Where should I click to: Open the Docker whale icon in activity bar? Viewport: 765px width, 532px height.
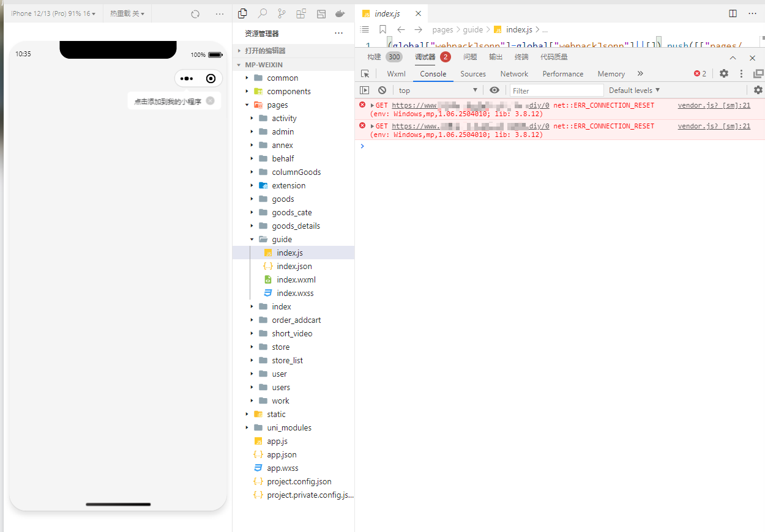340,13
